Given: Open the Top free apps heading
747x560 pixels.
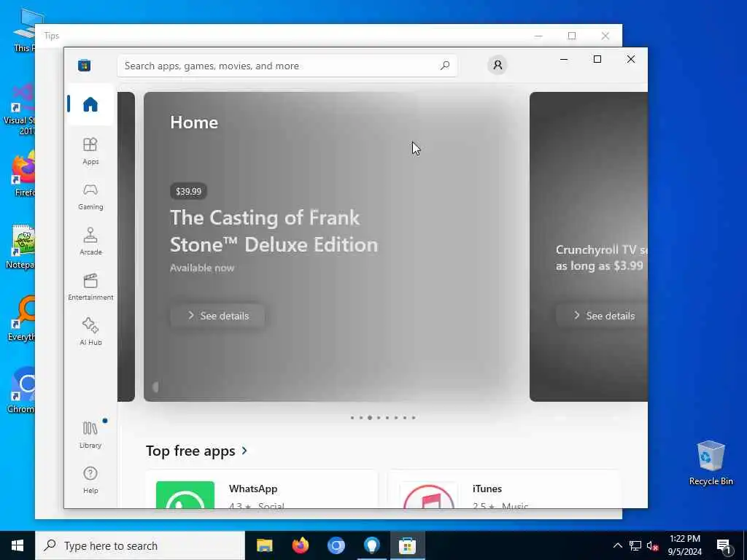Looking at the screenshot, I should (190, 451).
